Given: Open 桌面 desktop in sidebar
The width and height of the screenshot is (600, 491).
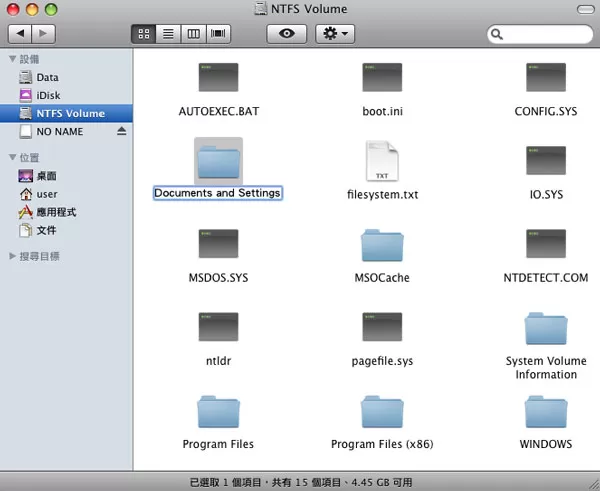Looking at the screenshot, I should [66, 176].
